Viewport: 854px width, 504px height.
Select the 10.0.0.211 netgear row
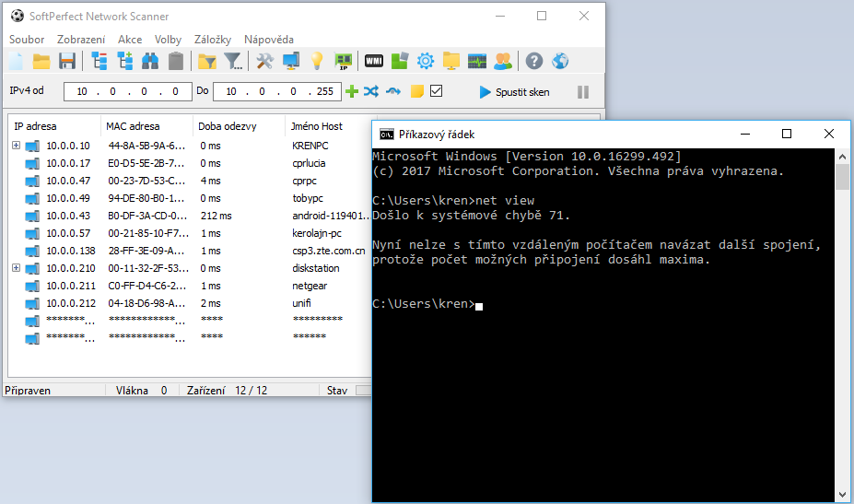(x=190, y=286)
